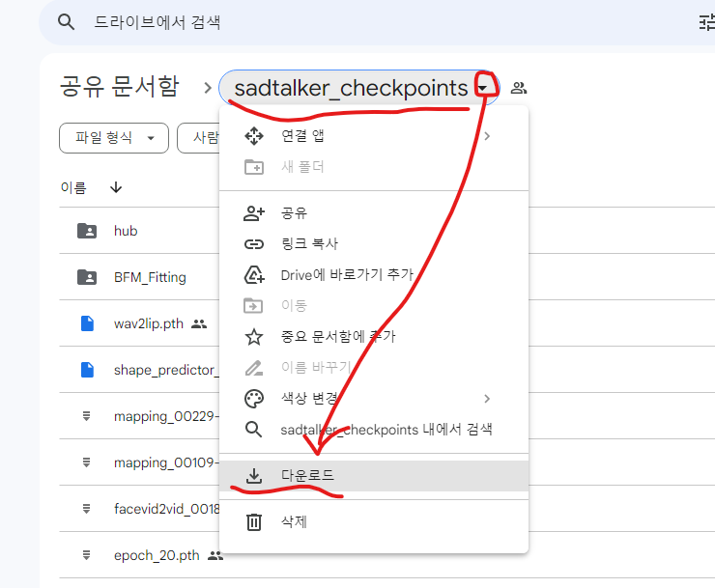Select the epoch_20.pth file name
This screenshot has width=715, height=588.
(157, 555)
